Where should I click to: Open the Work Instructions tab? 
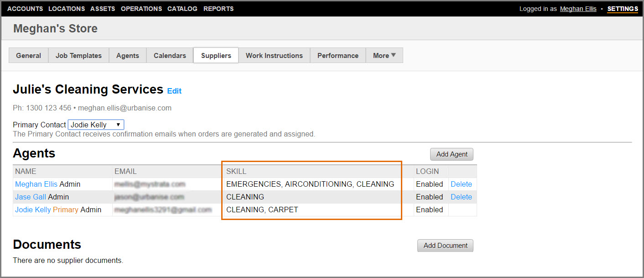tap(274, 56)
